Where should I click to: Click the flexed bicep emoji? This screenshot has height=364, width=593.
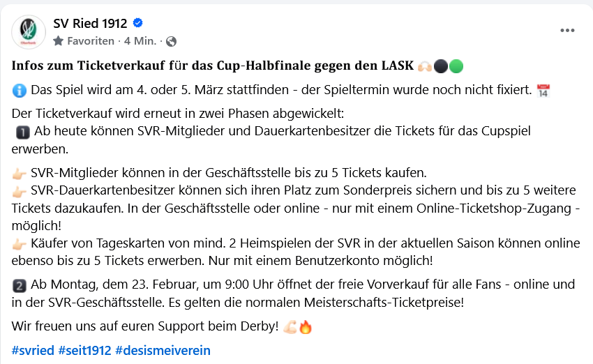pyautogui.click(x=290, y=326)
